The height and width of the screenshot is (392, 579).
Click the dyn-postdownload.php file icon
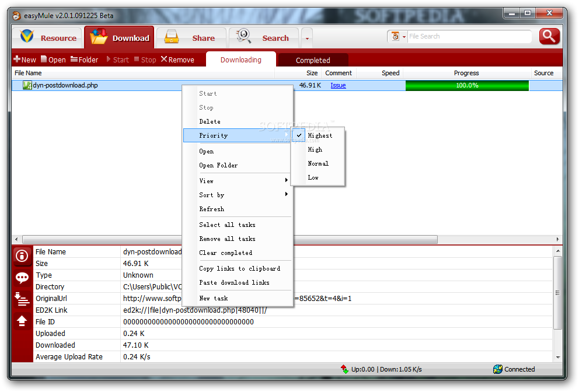27,85
